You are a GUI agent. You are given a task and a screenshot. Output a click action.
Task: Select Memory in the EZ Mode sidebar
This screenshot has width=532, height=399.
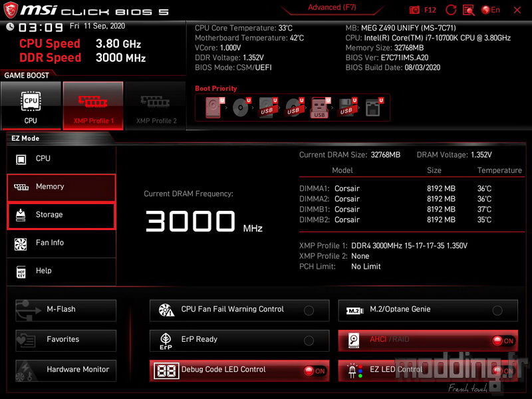pos(61,188)
